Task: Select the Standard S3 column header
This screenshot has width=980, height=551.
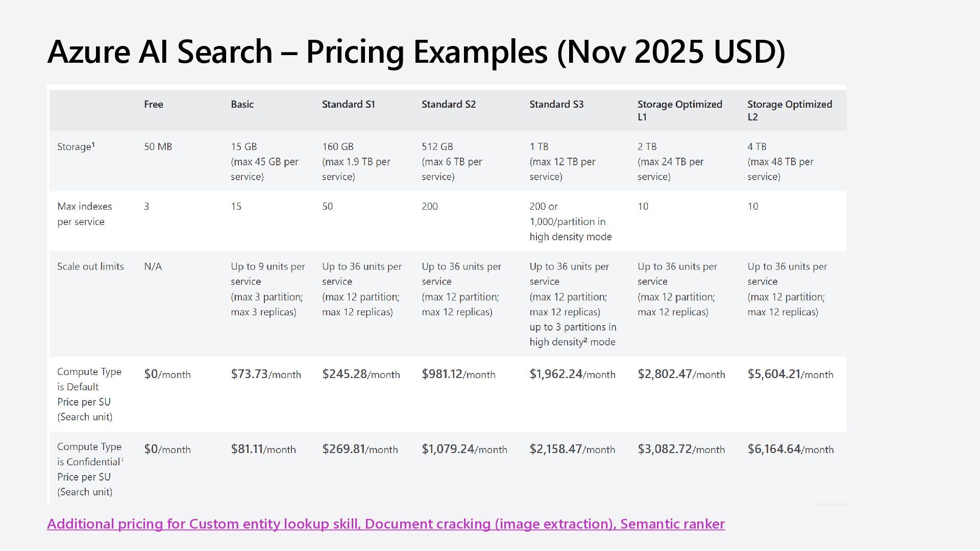Action: (x=556, y=105)
